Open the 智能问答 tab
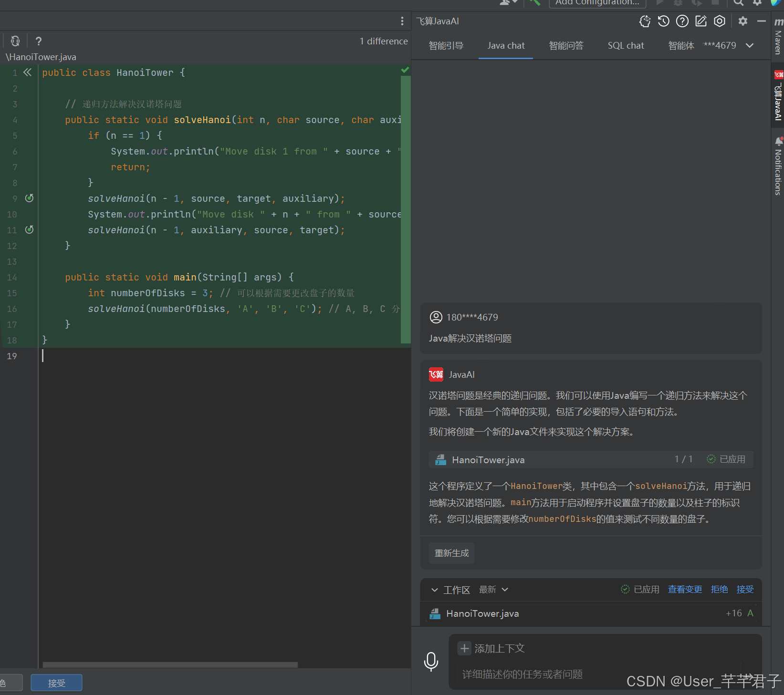The height and width of the screenshot is (695, 784). click(566, 46)
